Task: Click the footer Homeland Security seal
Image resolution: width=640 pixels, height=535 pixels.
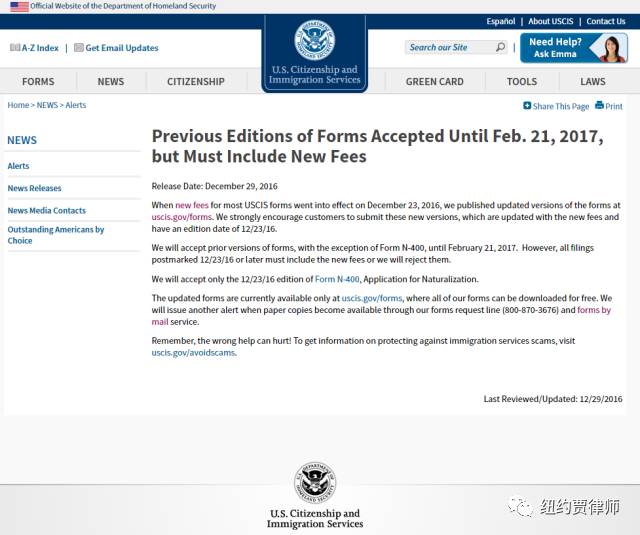Action: [315, 483]
